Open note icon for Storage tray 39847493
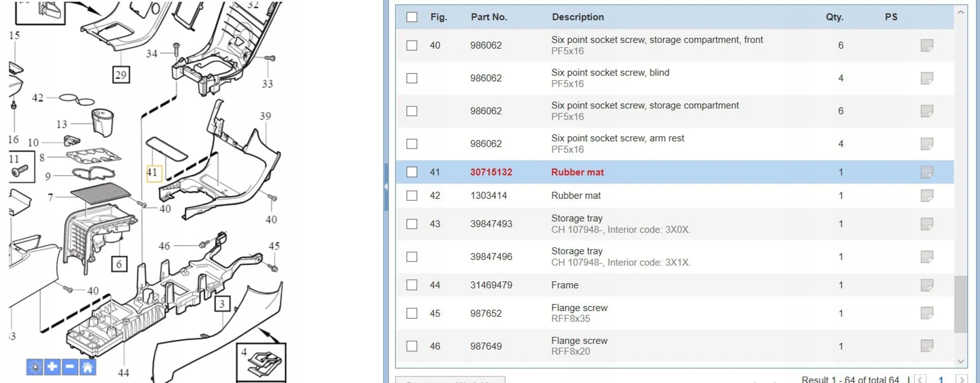The width and height of the screenshot is (980, 383). pos(927,224)
